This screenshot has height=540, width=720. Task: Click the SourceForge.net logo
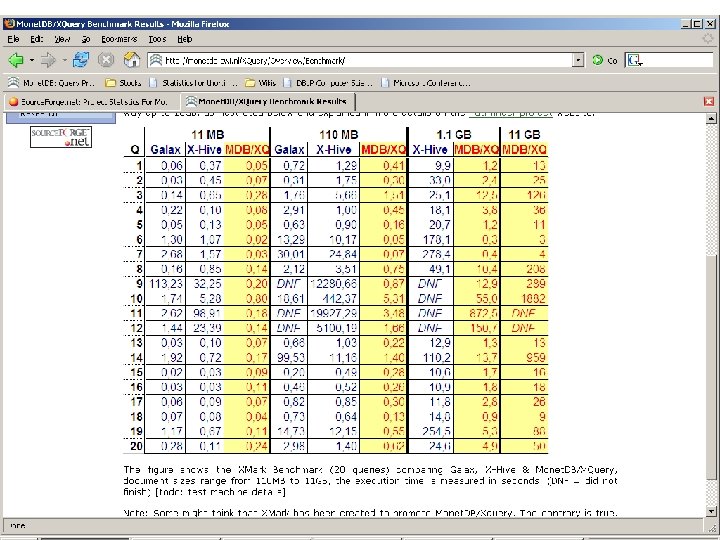(61, 137)
